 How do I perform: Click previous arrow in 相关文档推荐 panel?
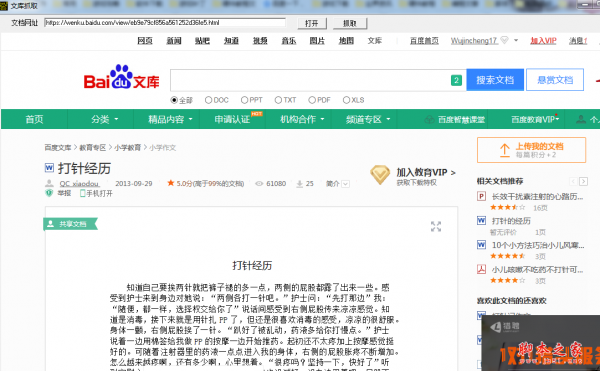pyautogui.click(x=573, y=181)
